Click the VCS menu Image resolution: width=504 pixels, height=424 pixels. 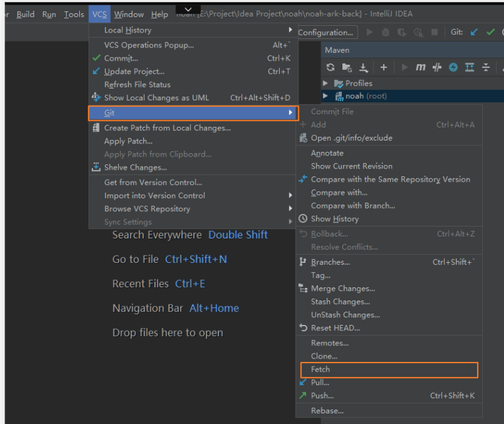[100, 14]
